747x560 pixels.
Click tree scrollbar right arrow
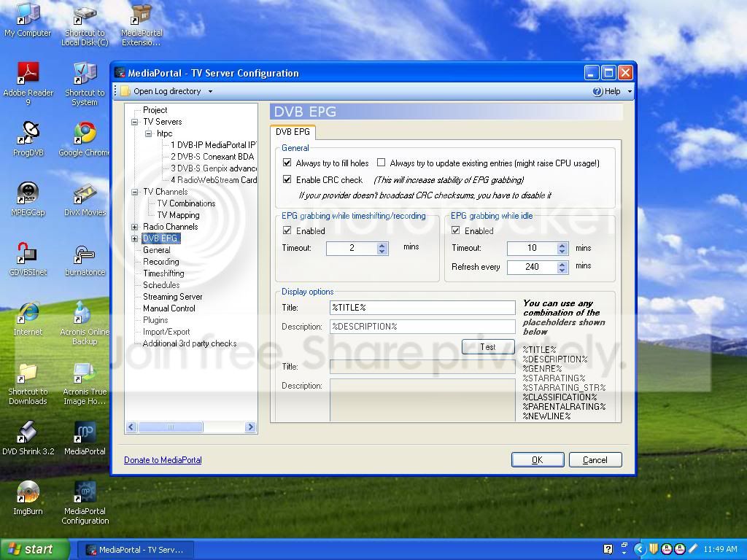click(250, 427)
